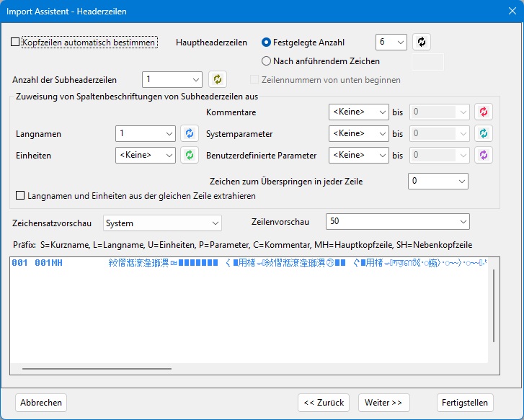
Task: Expand the Zeilenvorschau dropdown showing 50
Action: [x=398, y=222]
